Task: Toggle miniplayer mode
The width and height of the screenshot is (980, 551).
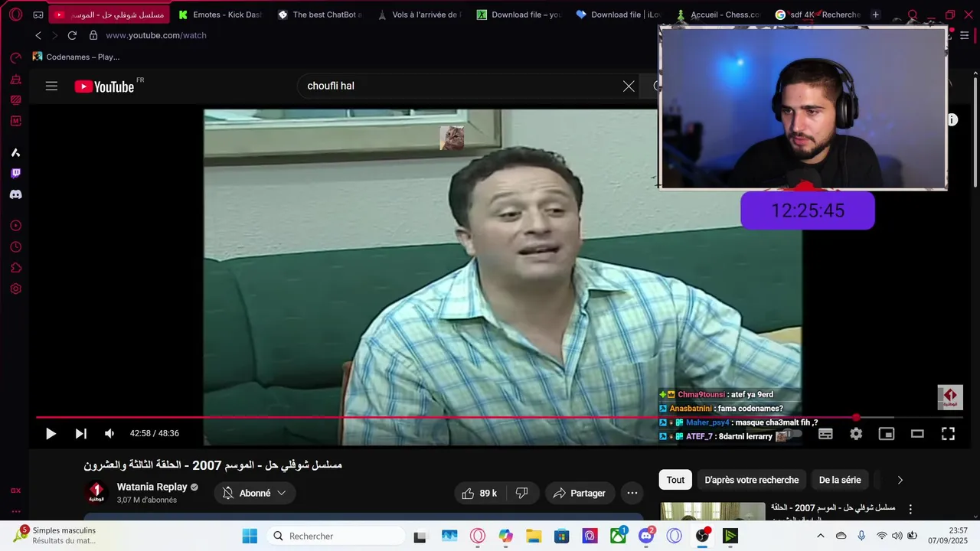Action: 887,434
